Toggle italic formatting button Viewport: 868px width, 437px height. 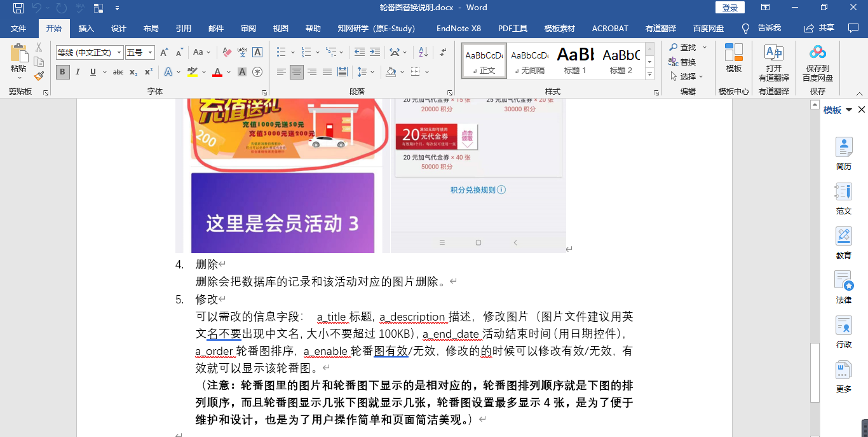point(78,72)
